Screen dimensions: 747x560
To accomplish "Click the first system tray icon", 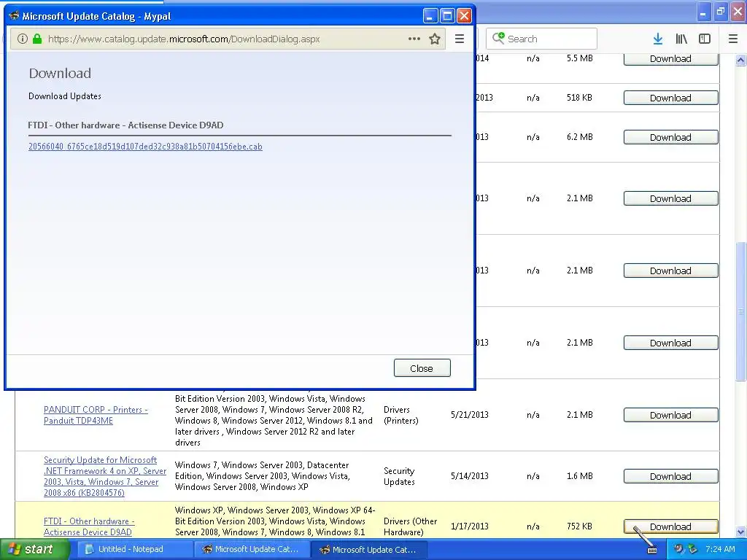I will 678,549.
